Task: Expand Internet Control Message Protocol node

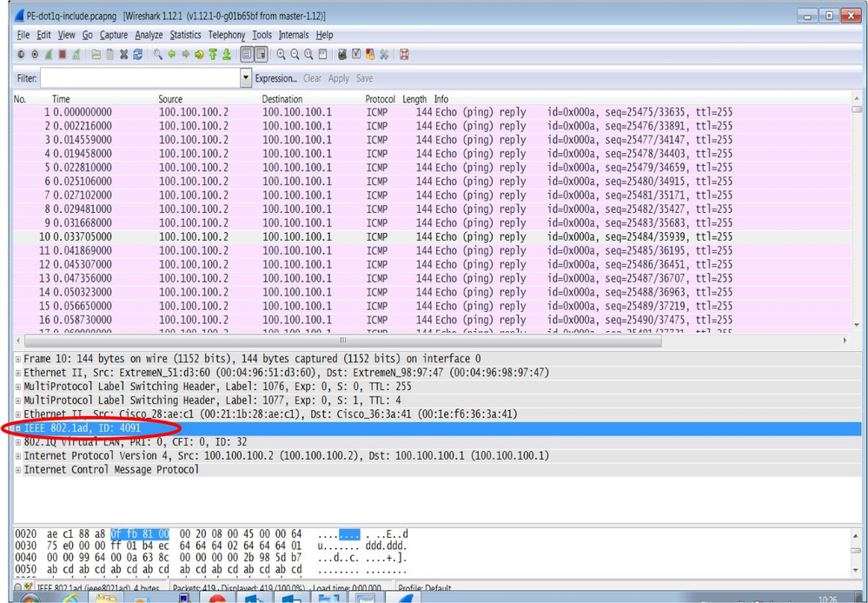Action: 18,469
